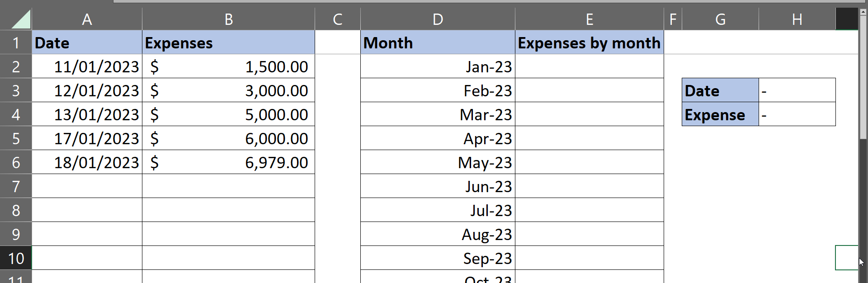Select the Month header cell
Viewport: 868px width, 283px height.
437,42
